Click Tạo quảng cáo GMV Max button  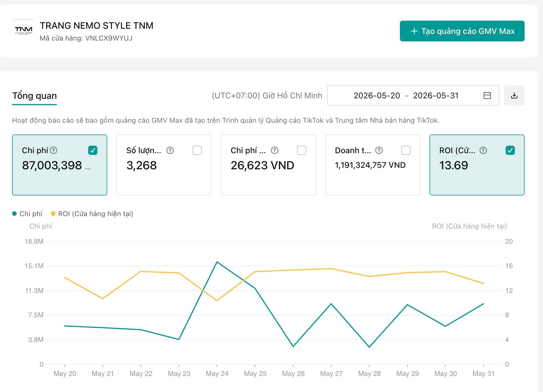click(x=462, y=31)
